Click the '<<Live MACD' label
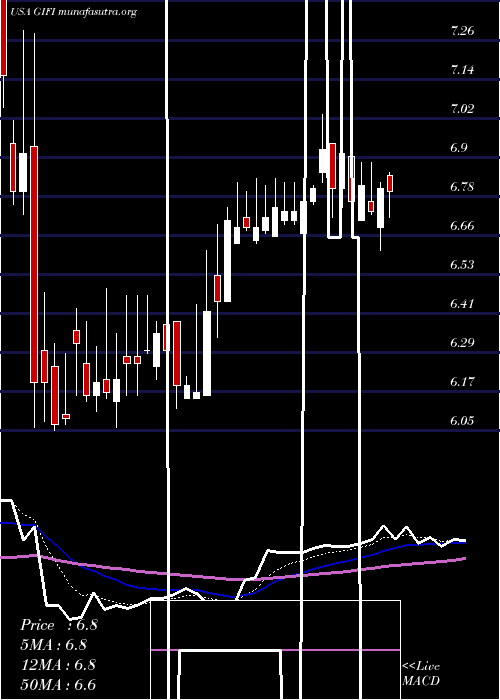 pos(421,673)
